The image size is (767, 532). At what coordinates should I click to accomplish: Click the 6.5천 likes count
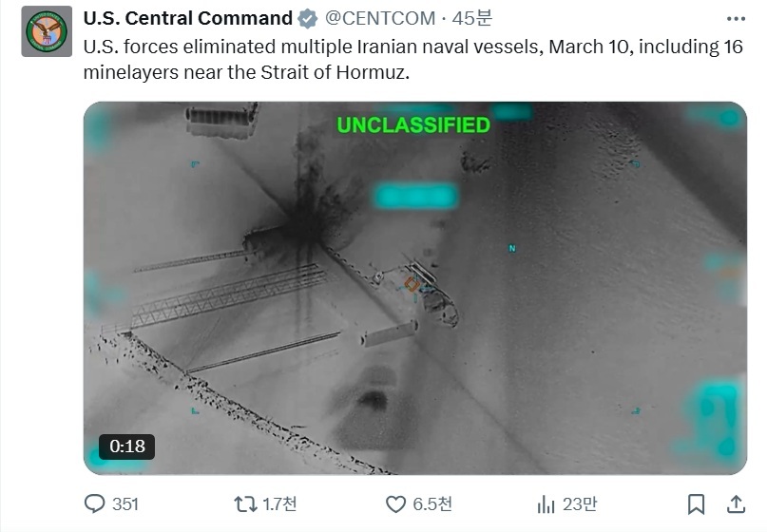pyautogui.click(x=432, y=503)
